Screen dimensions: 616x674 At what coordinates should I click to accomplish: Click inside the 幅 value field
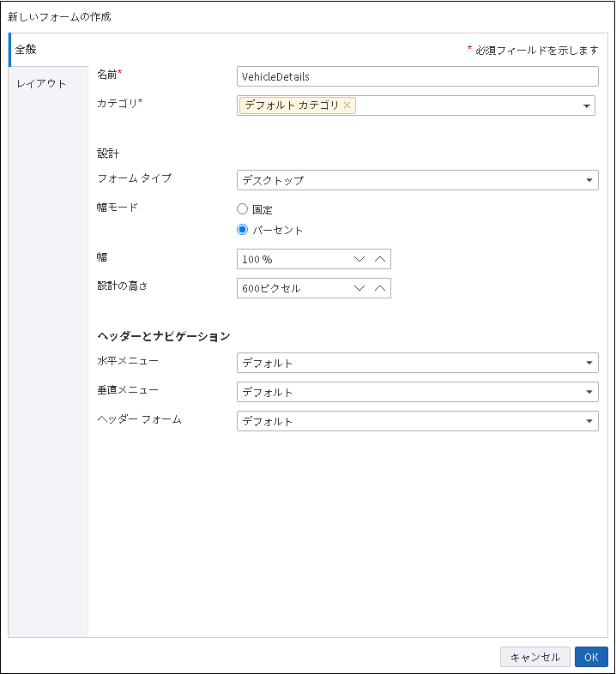pos(292,259)
